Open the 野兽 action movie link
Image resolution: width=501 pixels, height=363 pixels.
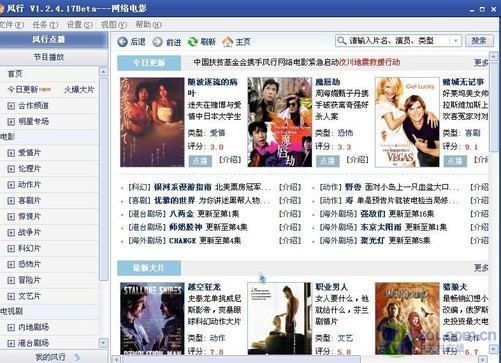click(x=353, y=187)
